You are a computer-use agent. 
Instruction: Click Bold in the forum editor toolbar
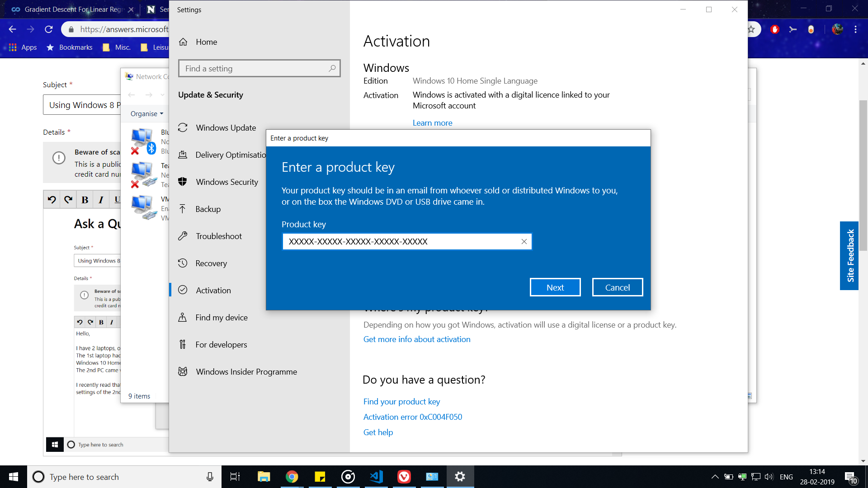pyautogui.click(x=85, y=200)
